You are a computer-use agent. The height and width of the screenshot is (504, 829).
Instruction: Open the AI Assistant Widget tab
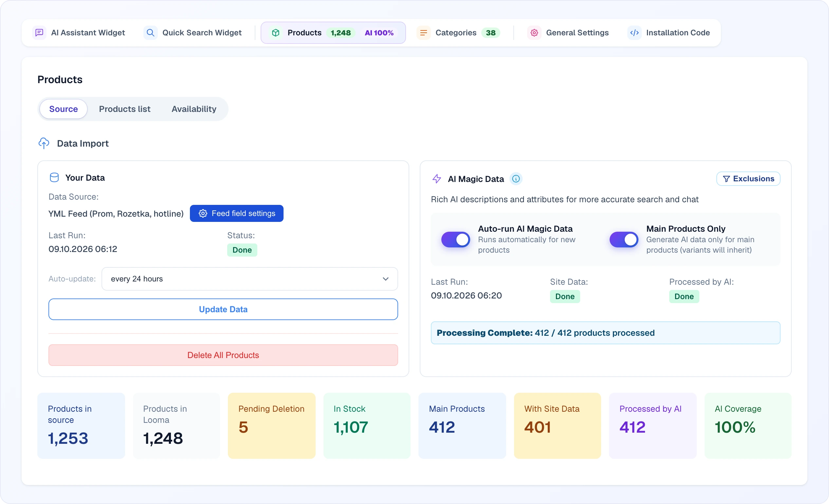79,33
